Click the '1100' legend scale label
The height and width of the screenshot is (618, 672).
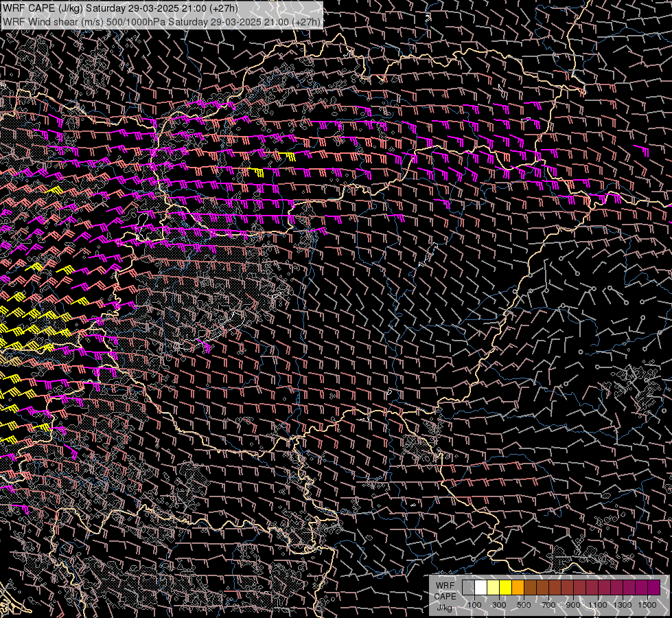tap(597, 605)
